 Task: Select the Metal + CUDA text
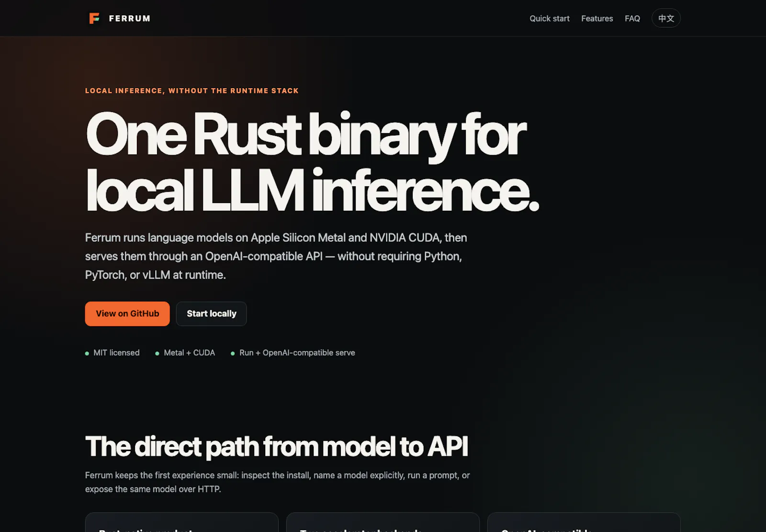[190, 353]
